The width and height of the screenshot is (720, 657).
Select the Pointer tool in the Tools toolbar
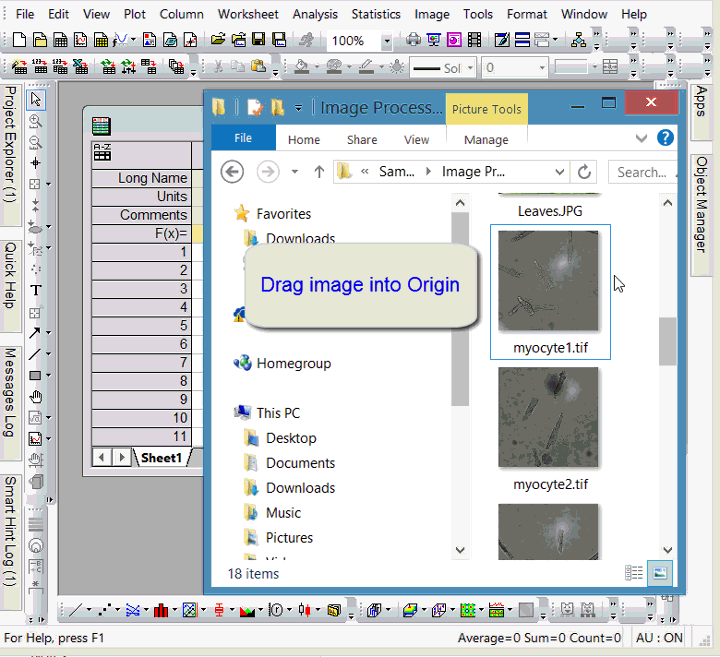(36, 99)
